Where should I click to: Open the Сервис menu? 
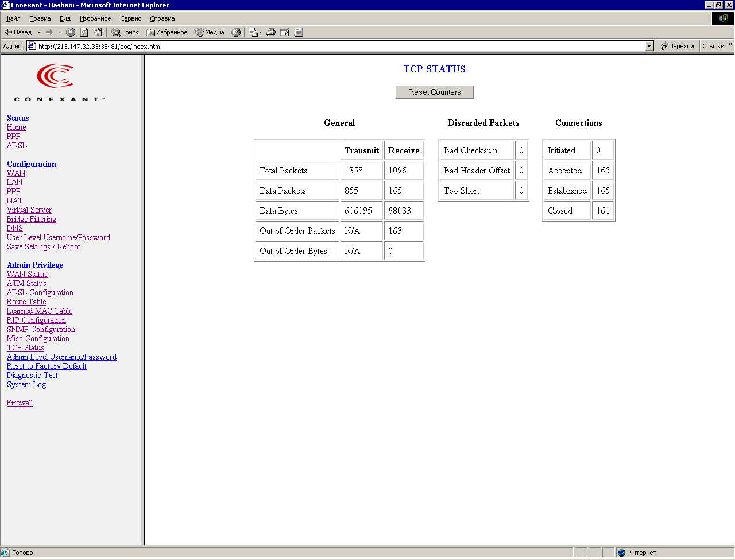130,18
